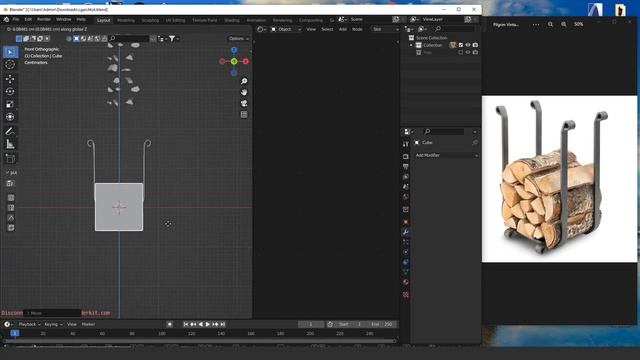Check the second outliner row's checkbox
This screenshot has height=360, width=640.
coord(461,52)
